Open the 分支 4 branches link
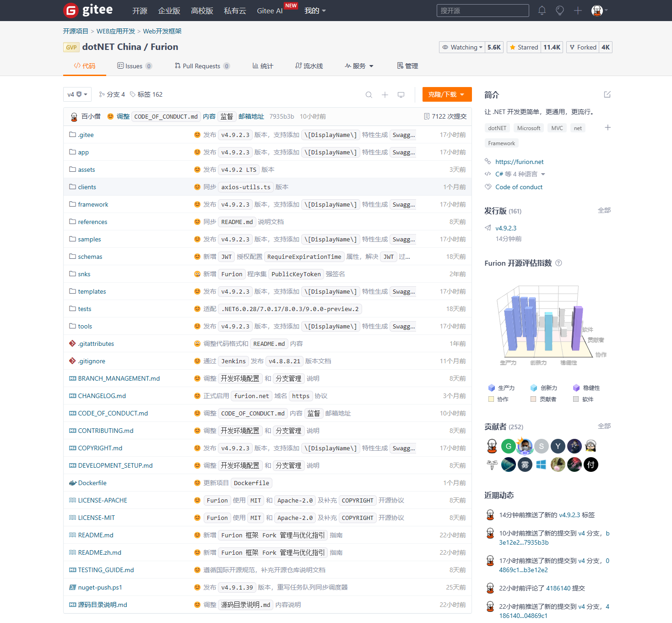The height and width of the screenshot is (623, 672). click(112, 94)
